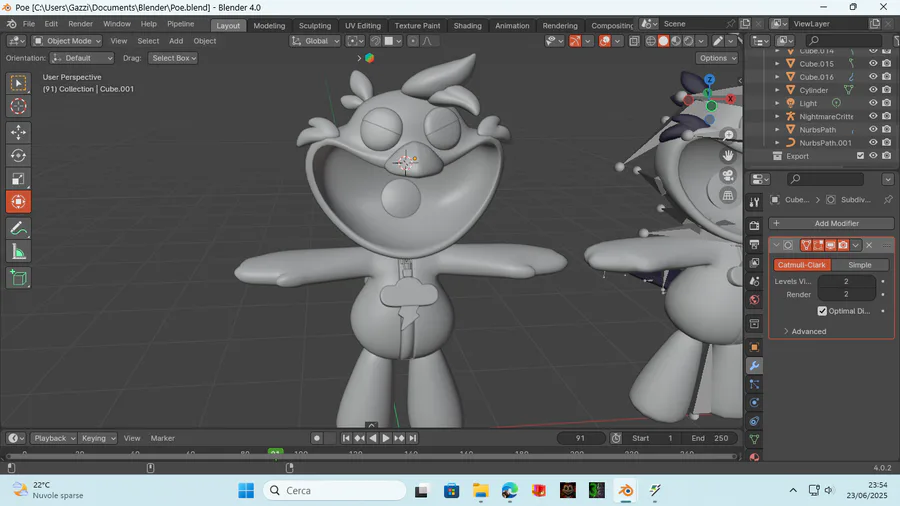Select the Add Cube tool
Viewport: 900px width, 506px height.
click(18, 278)
